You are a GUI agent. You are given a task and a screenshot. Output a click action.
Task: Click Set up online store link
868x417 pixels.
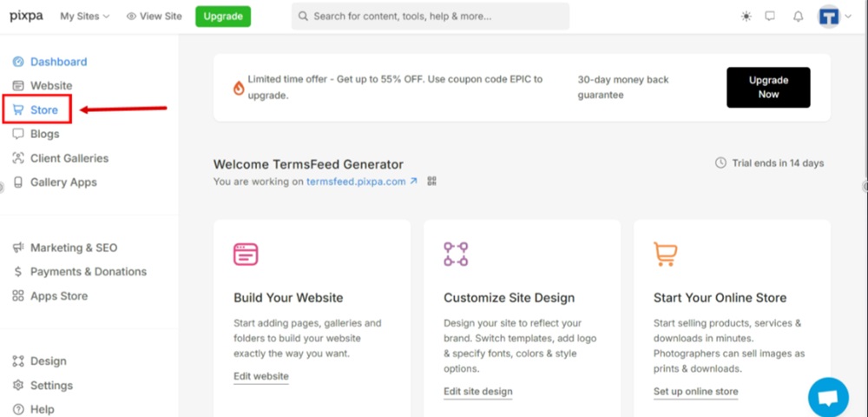tap(696, 392)
